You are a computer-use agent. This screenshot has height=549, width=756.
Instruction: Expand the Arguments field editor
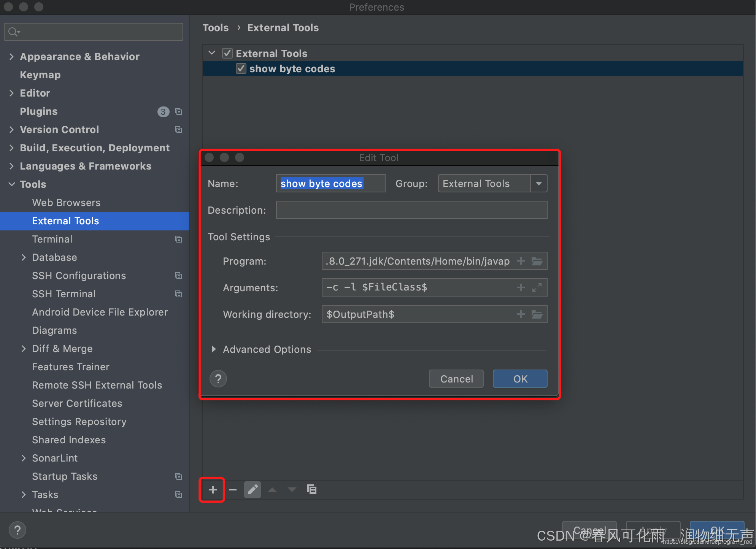tap(537, 288)
